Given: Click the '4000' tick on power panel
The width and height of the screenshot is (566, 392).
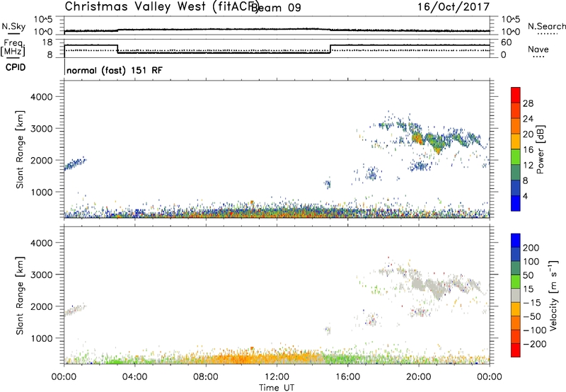Looking at the screenshot, I should click(x=42, y=97).
